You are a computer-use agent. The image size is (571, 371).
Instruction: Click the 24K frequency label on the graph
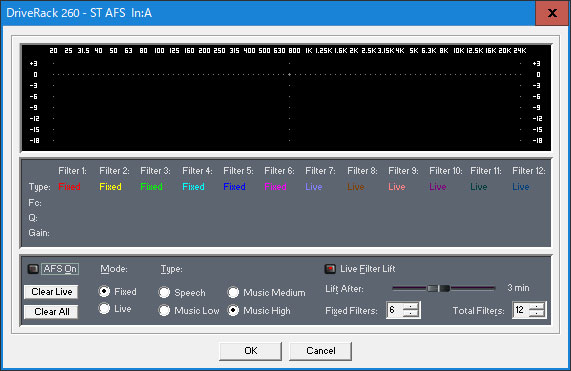[x=520, y=51]
